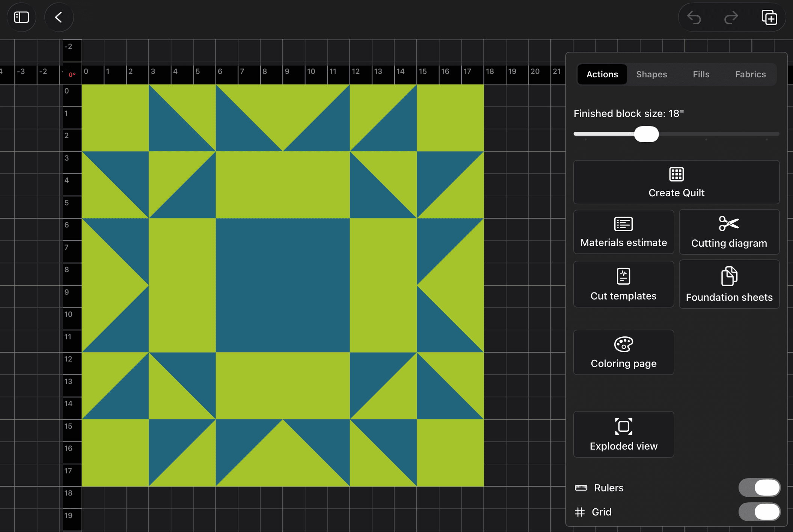Undo the last action
The image size is (793, 532).
[x=694, y=18]
